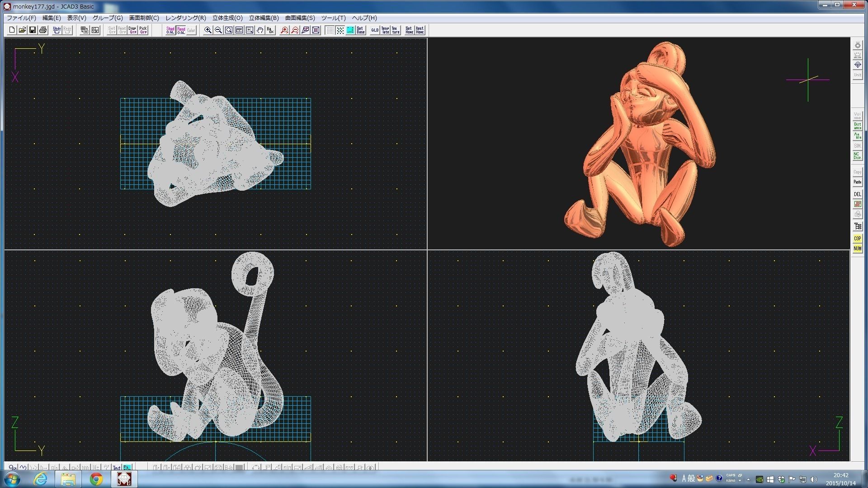Expand hidden tray icons arrow
This screenshot has height=488, width=868.
click(x=748, y=479)
